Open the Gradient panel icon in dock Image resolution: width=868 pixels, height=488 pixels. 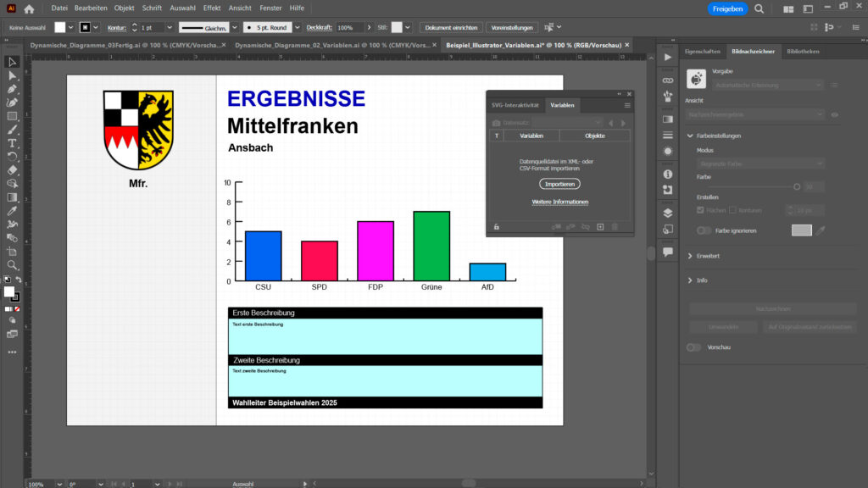668,119
